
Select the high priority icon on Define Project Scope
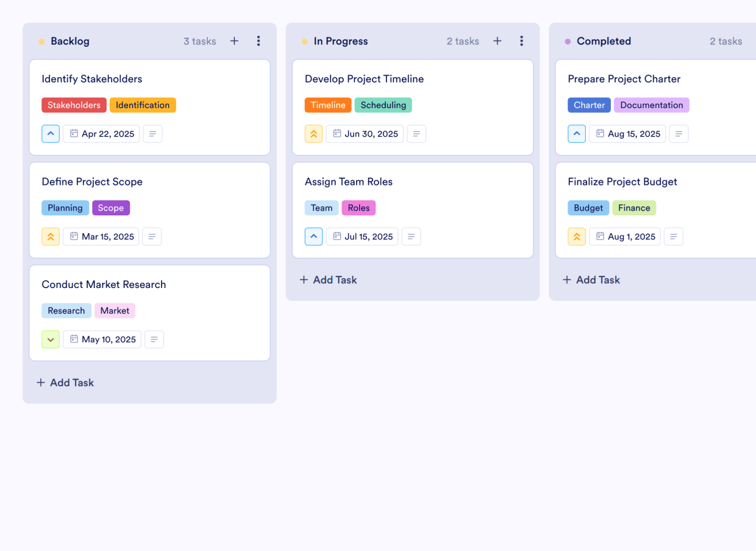(51, 236)
